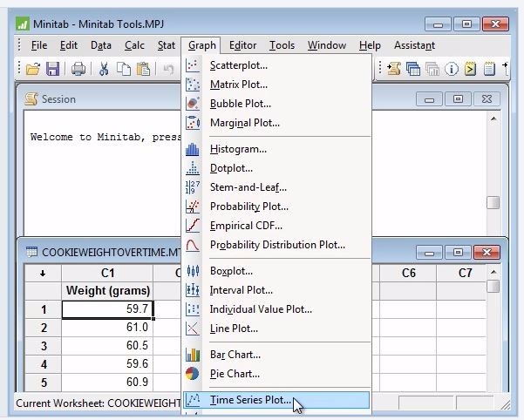
Task: Open the Edit menu
Action: (69, 45)
